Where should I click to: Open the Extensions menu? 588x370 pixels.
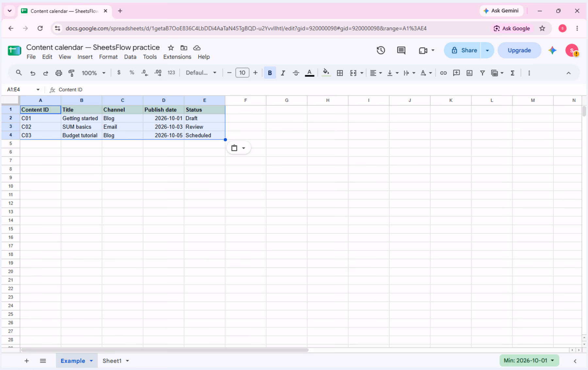pos(177,57)
